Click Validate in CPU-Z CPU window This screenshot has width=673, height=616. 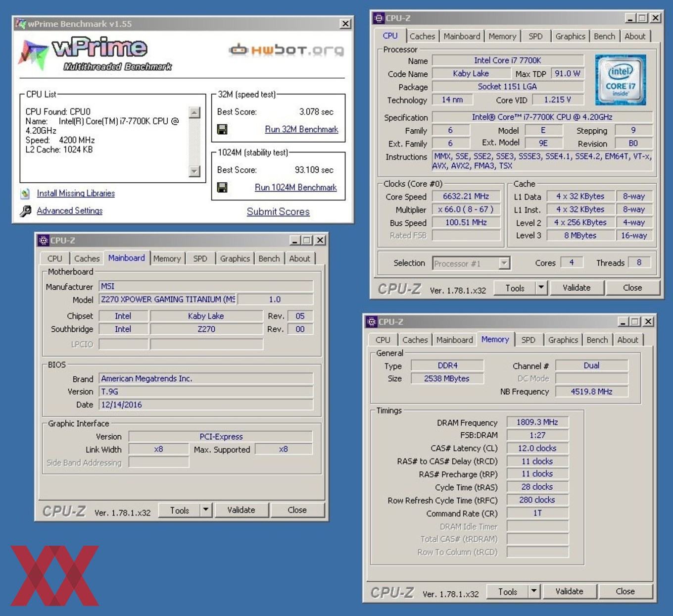(x=577, y=288)
